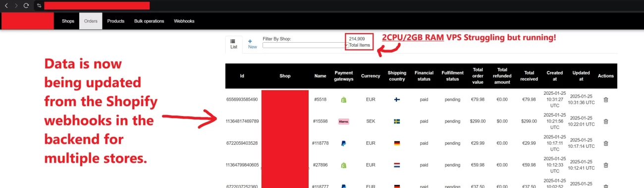Click the Created at column header
The height and width of the screenshot is (188, 644).
click(x=554, y=76)
